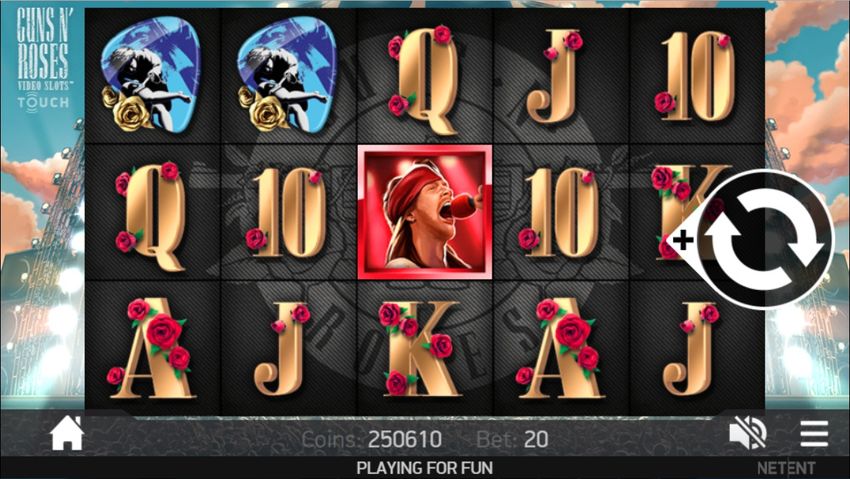Screen dimensions: 850x479
Task: Toggle the muted sound speaker icon
Action: tap(748, 434)
